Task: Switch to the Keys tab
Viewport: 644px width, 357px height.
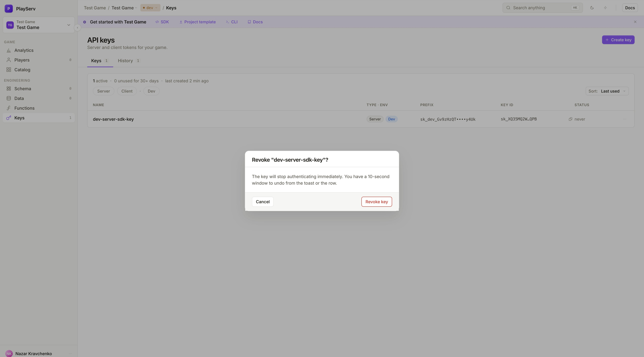Action: click(x=100, y=61)
